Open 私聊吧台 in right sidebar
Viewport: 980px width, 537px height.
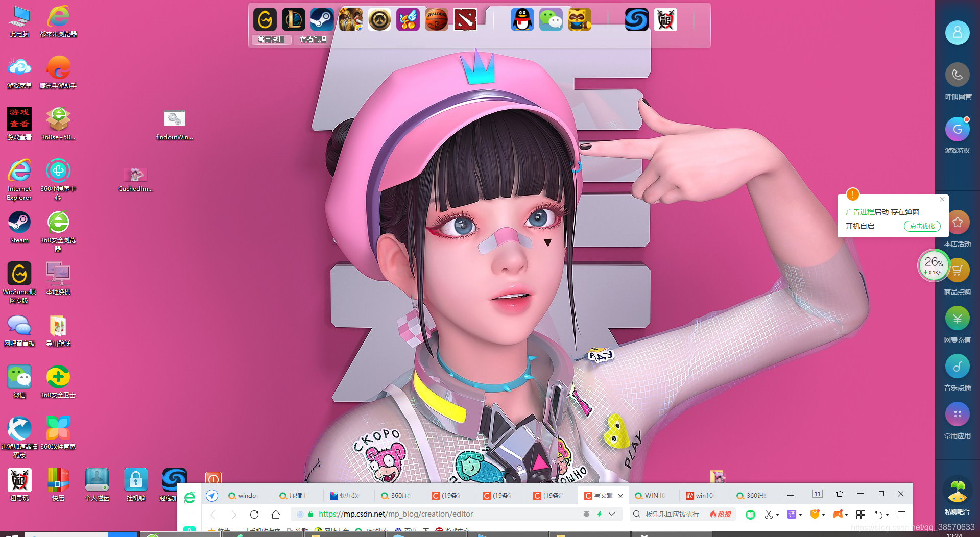point(958,495)
